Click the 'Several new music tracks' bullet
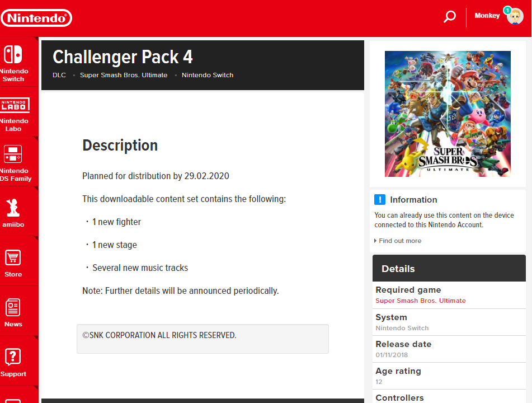This screenshot has height=403, width=532. point(140,268)
